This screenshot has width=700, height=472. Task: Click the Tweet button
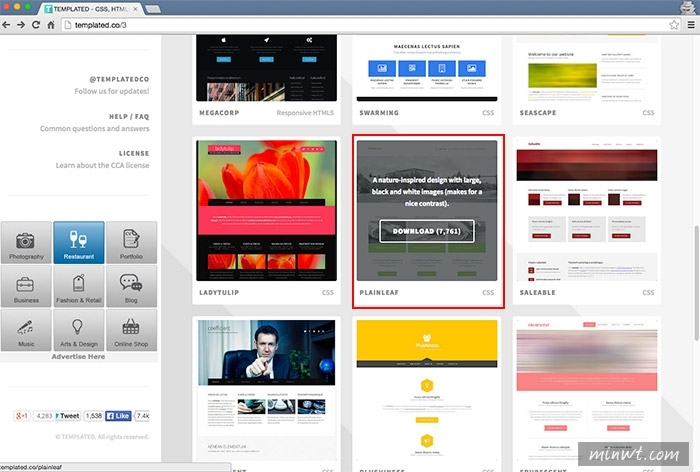[x=67, y=416]
